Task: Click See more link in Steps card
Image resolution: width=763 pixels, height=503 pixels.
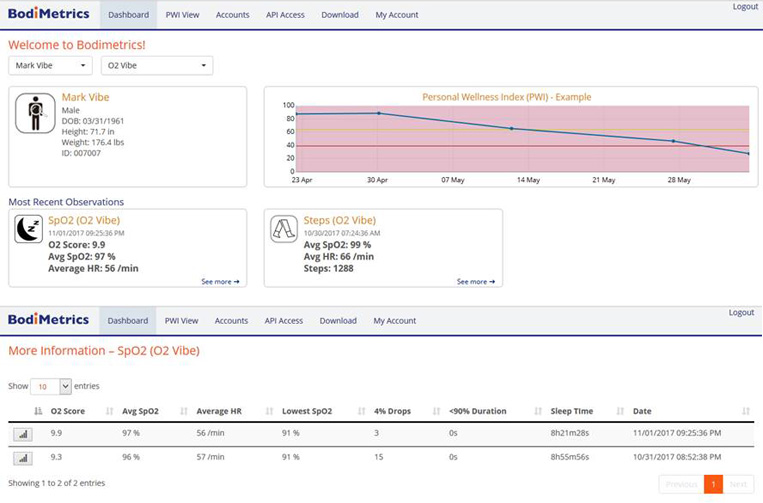Action: tap(476, 282)
